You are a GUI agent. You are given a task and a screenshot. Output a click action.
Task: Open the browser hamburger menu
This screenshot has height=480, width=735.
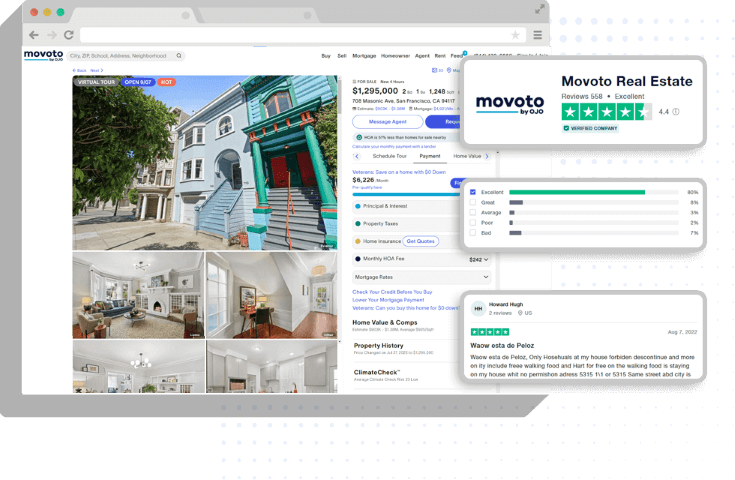point(538,35)
